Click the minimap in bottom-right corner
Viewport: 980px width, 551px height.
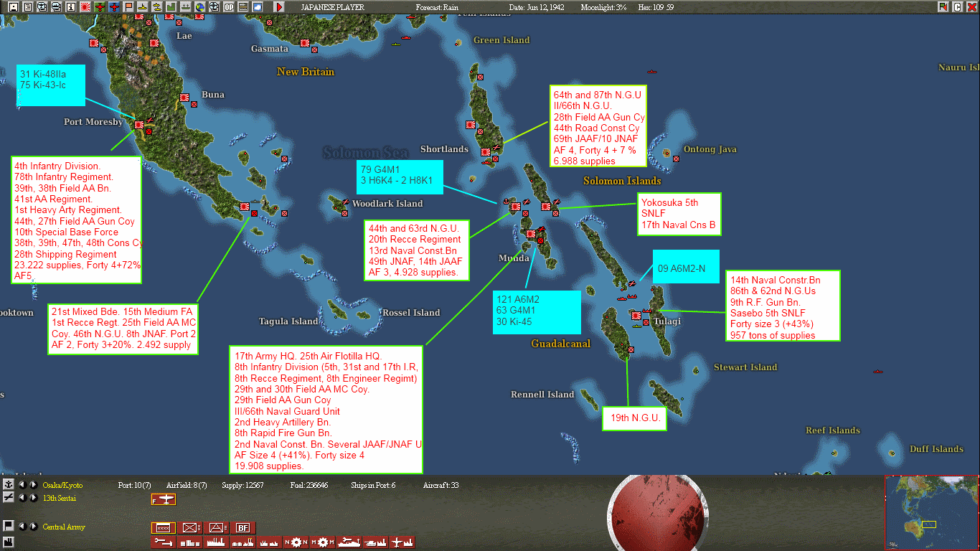click(932, 513)
